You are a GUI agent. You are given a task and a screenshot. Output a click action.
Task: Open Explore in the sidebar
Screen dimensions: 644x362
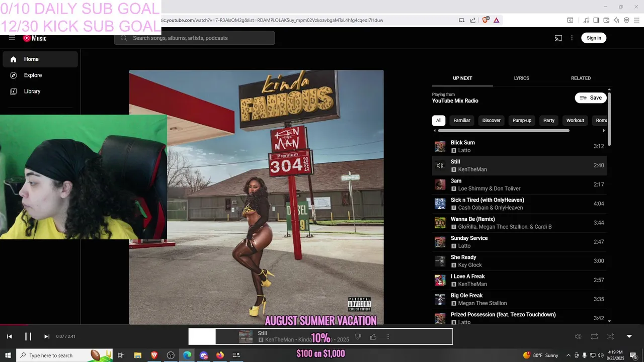coord(40,75)
